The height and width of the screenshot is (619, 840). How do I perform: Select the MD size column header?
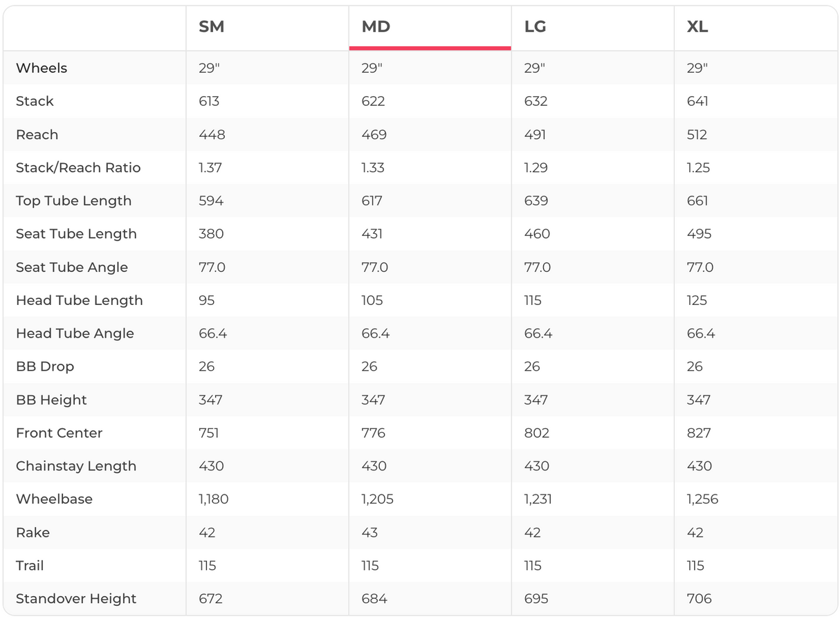[376, 27]
